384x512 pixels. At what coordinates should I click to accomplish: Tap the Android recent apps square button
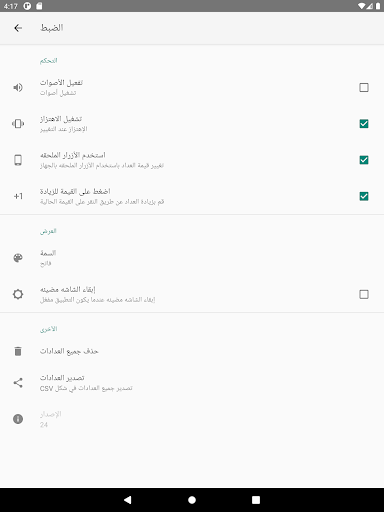tap(256, 500)
